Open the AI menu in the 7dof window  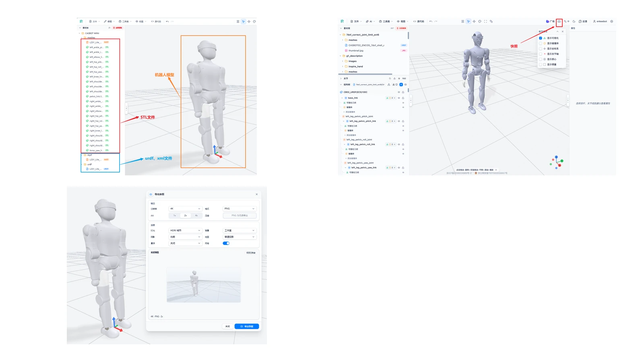tap(370, 21)
